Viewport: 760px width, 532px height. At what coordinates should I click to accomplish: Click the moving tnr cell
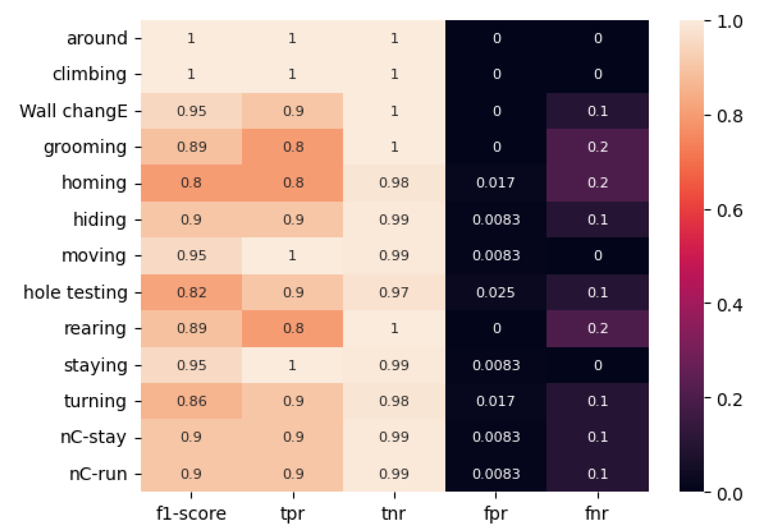click(x=394, y=255)
